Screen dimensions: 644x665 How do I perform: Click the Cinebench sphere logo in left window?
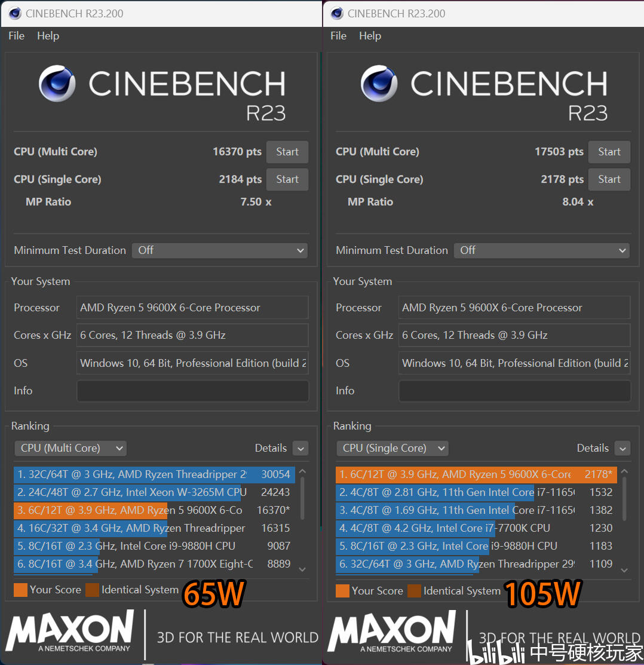pos(57,83)
